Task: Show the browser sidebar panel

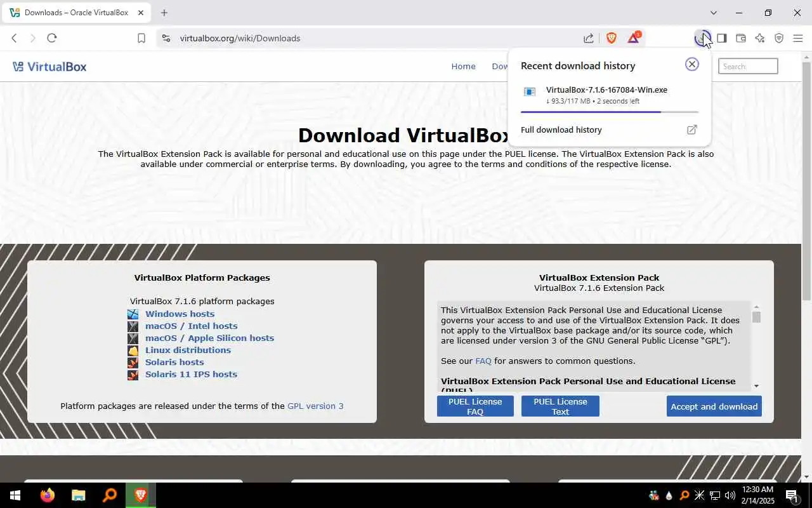Action: pyautogui.click(x=721, y=38)
